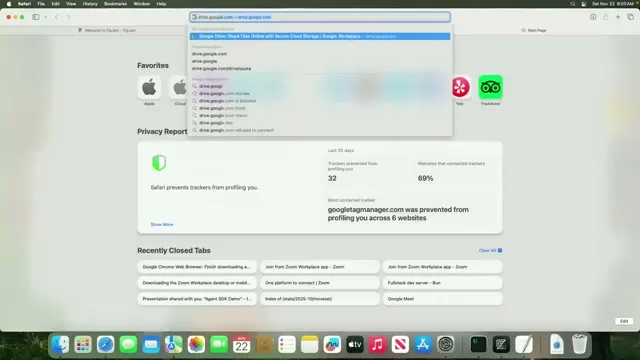Screen dimensions: 640x360
Task: Open the Safari menu
Action: [x=24, y=4]
